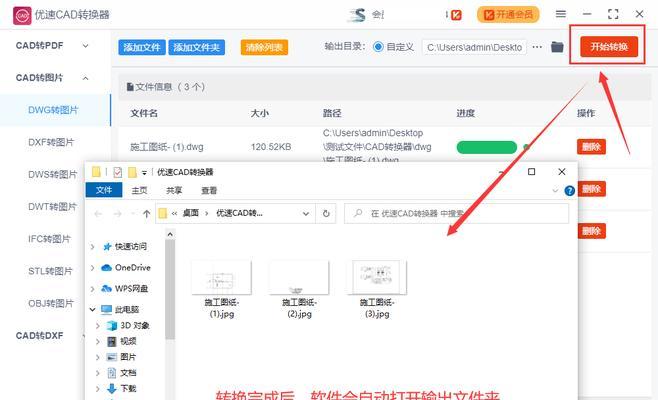
Task: Open the hamburger main menu icon
Action: (561, 14)
